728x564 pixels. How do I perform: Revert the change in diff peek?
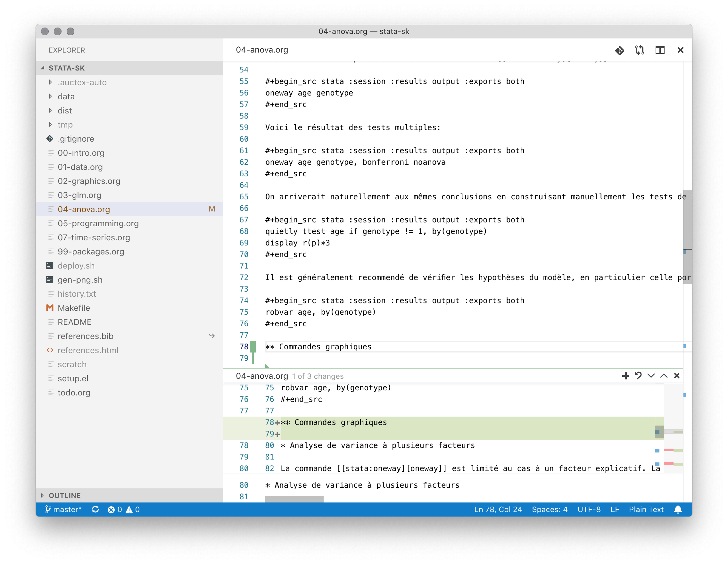638,376
